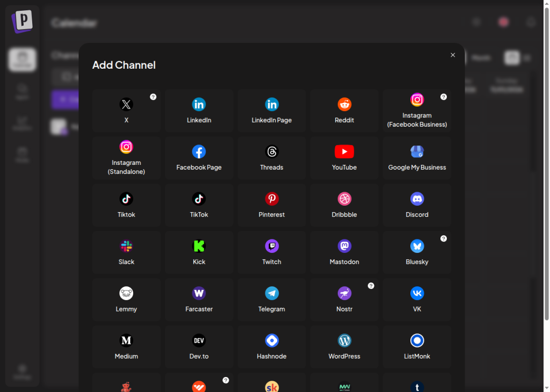Open help tooltip on Nostr tile
Image resolution: width=550 pixels, height=392 pixels.
click(x=371, y=286)
